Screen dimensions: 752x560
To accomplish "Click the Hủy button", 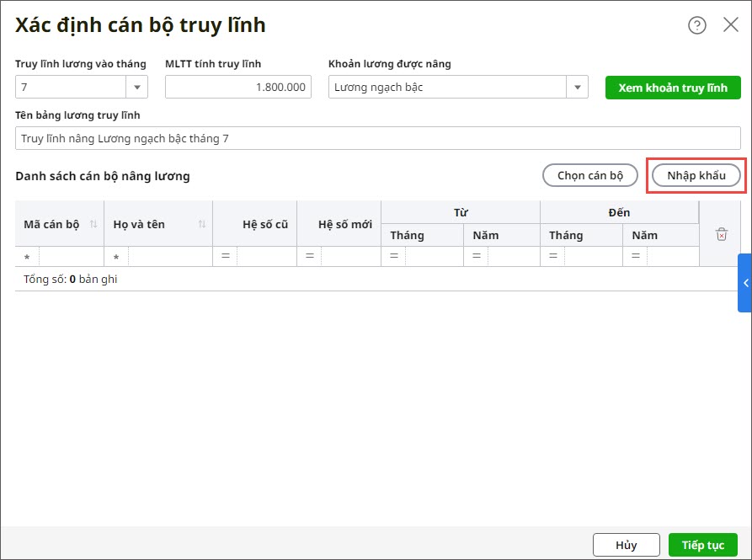I will (626, 545).
